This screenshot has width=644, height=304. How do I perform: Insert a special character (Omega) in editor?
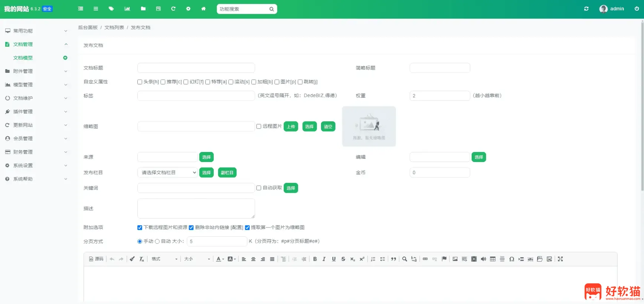tap(512, 259)
